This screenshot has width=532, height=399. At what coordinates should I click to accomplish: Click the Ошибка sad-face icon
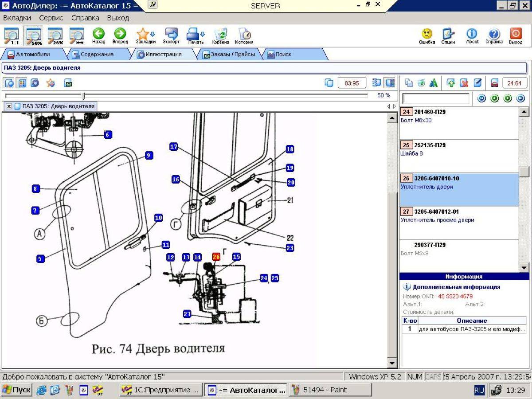tap(427, 36)
